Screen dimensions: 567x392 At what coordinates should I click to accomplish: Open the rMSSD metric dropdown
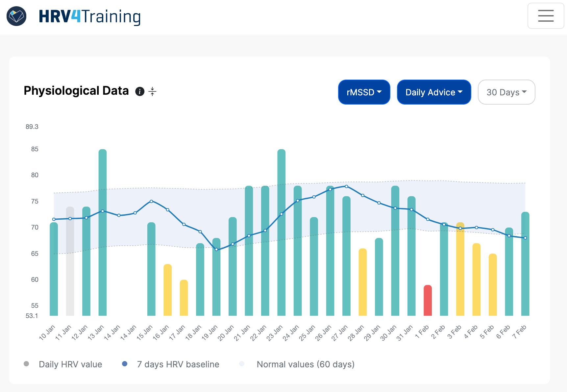click(x=364, y=92)
